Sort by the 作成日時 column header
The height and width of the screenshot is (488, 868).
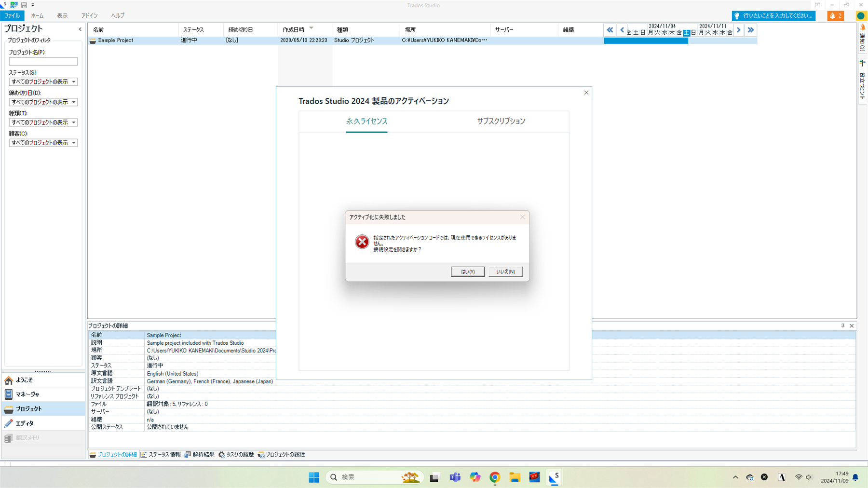tap(305, 29)
